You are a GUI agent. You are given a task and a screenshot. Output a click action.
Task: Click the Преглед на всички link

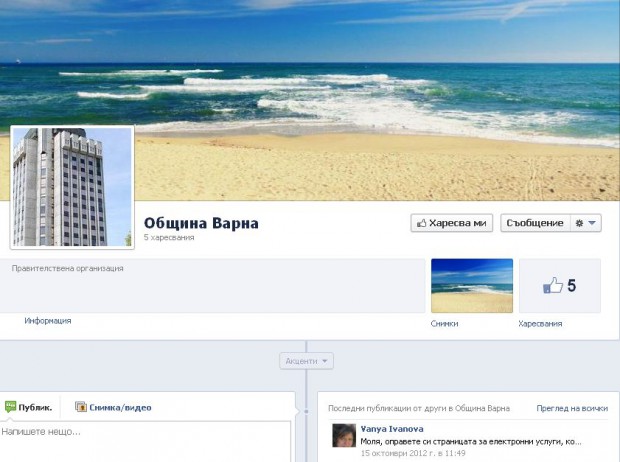pos(572,408)
